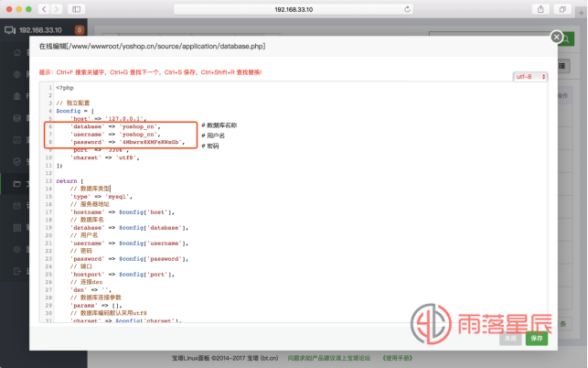Click the green save button
The height and width of the screenshot is (368, 588).
pyautogui.click(x=537, y=338)
